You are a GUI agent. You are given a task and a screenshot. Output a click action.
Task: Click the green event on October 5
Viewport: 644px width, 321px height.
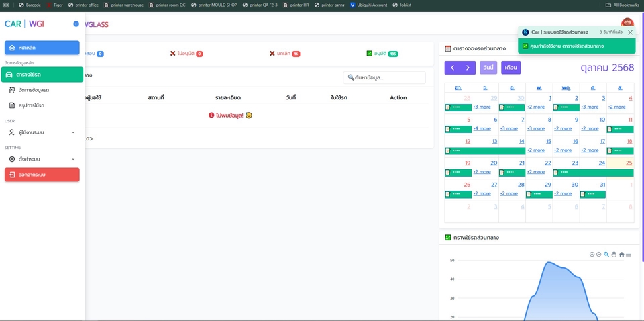coord(458,129)
